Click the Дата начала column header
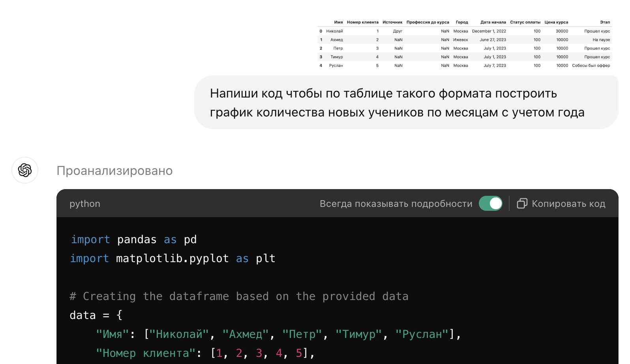 [493, 22]
